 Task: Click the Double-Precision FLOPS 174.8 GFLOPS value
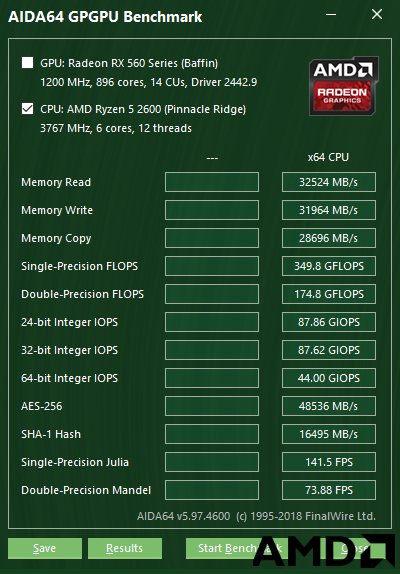point(329,294)
